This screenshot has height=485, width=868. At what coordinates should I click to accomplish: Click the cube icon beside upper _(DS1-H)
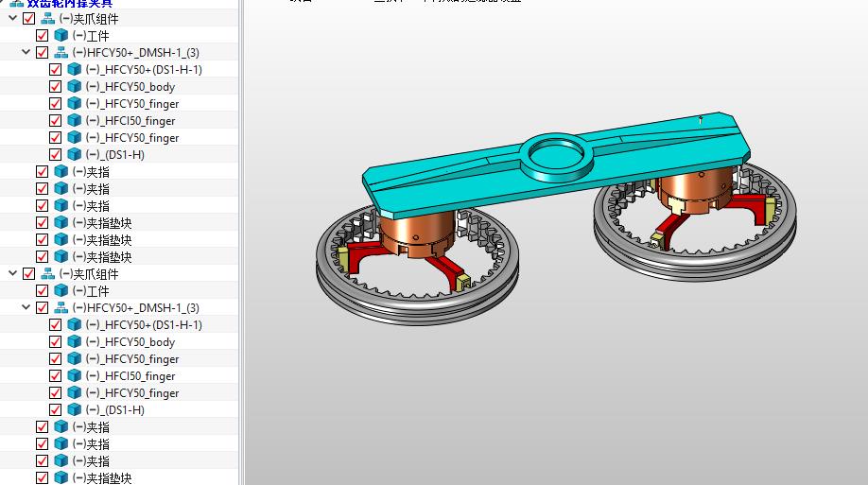click(74, 154)
